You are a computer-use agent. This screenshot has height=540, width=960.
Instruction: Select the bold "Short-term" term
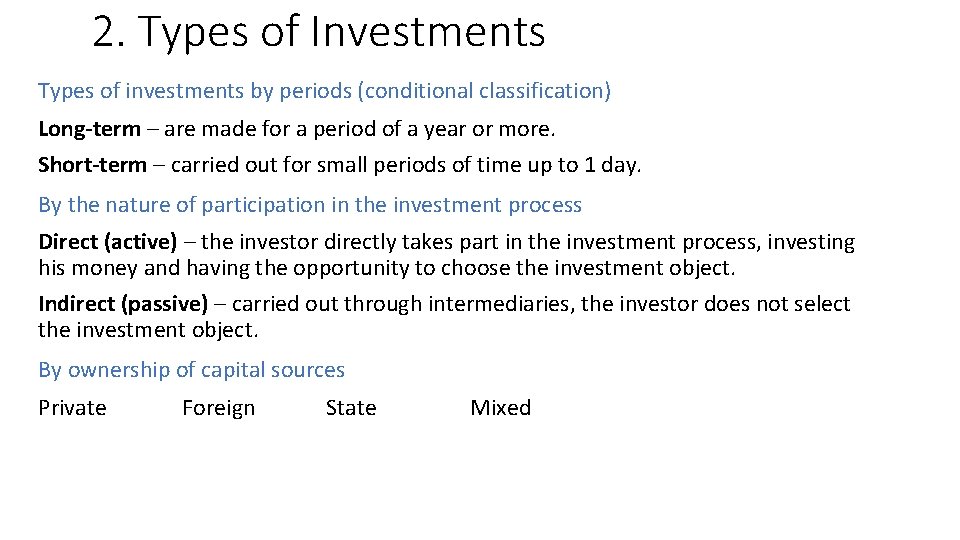(x=92, y=165)
